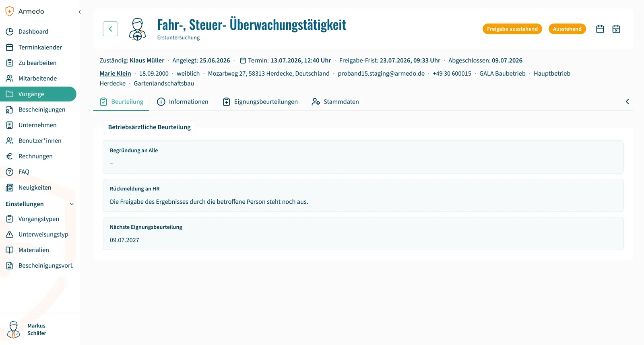Screen dimensions: 644x345
Task: Go back using the chevron button
Action: pos(110,29)
